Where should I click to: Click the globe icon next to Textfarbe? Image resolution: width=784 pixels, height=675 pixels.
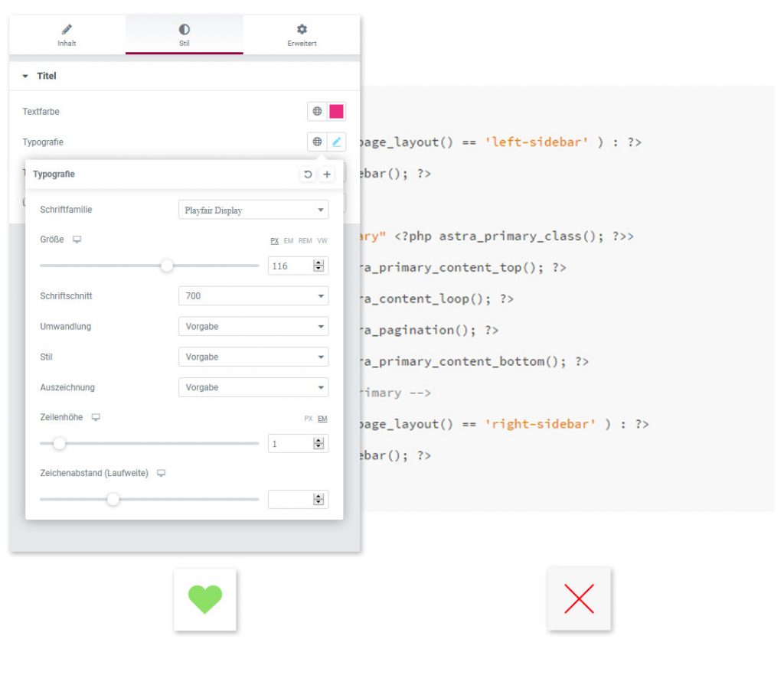click(317, 112)
